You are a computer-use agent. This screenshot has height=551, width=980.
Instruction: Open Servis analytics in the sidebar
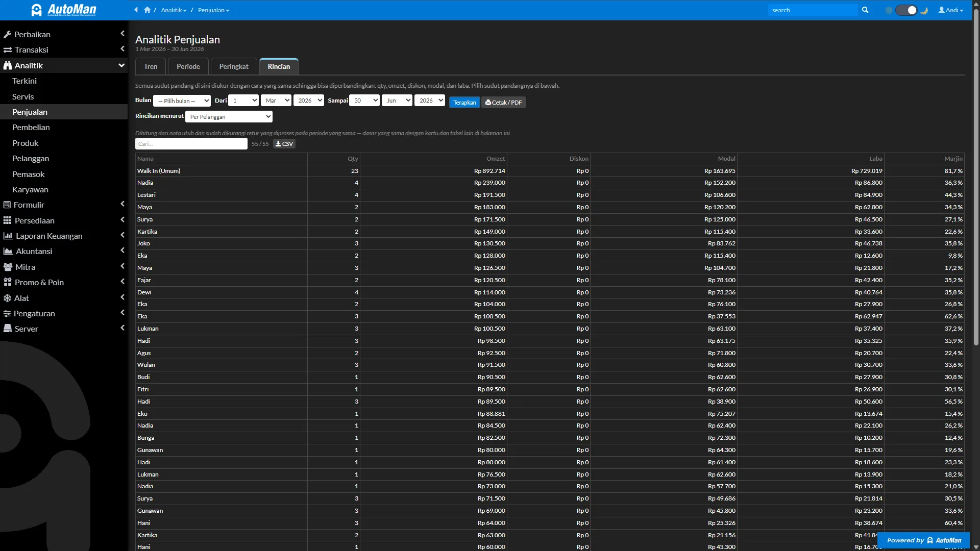coord(23,96)
